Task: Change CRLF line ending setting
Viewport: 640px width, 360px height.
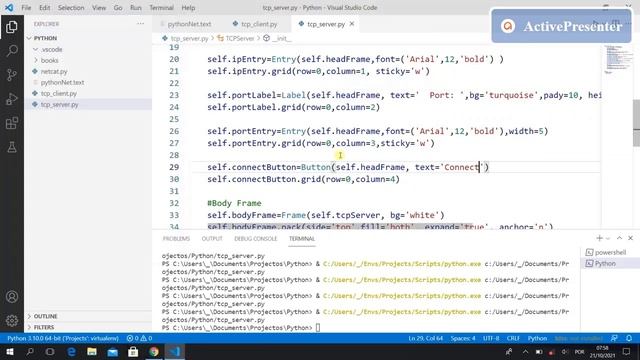Action: point(513,338)
